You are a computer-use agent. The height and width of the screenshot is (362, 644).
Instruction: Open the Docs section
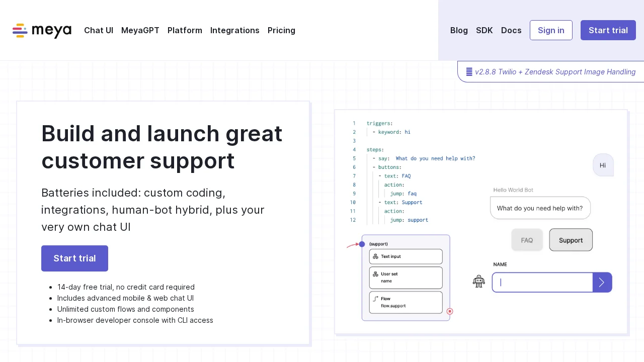(x=511, y=30)
